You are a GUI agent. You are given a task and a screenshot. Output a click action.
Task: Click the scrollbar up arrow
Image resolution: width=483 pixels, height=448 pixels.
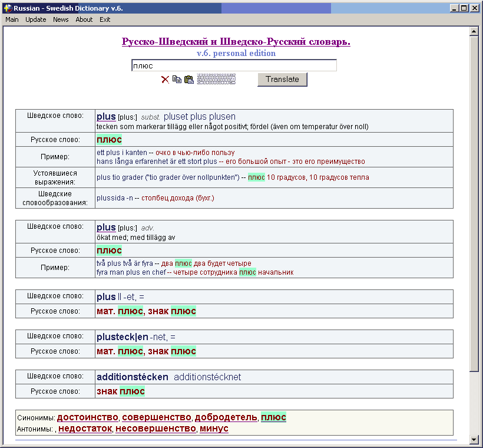pyautogui.click(x=474, y=31)
